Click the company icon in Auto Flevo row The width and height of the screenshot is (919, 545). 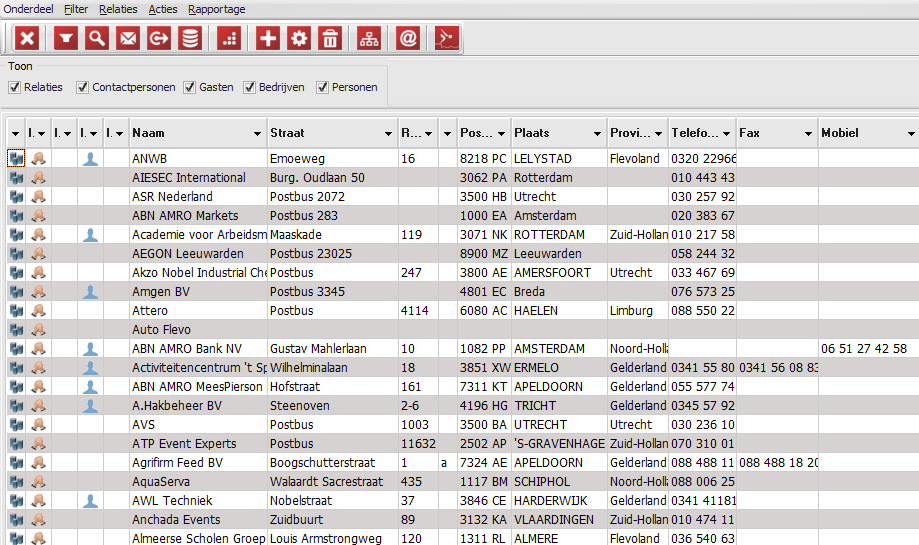coord(16,330)
